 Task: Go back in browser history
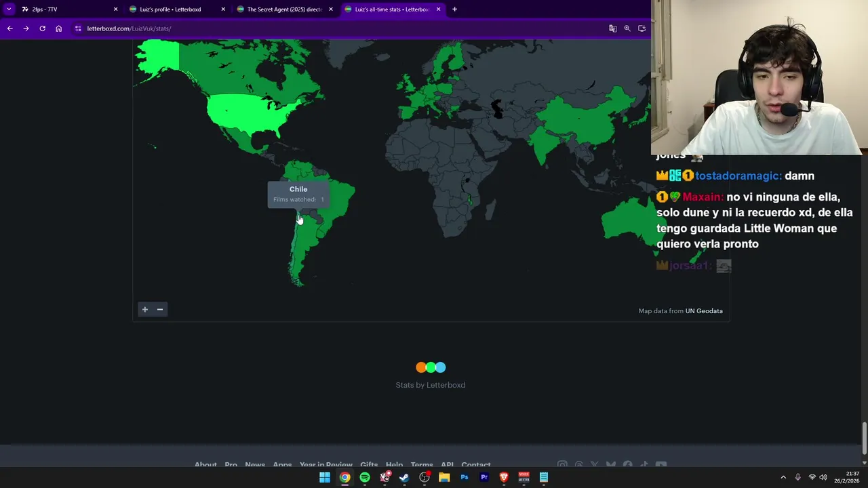(9, 28)
